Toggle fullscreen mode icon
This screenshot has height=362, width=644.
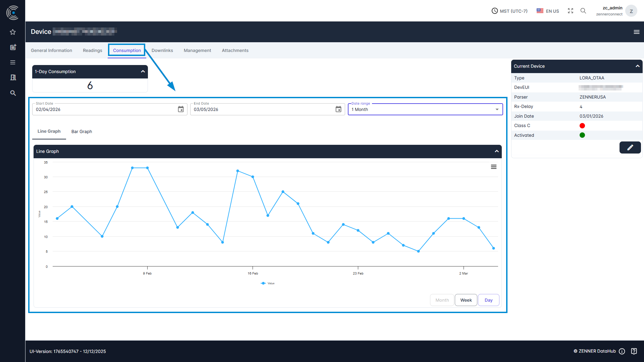coord(570,11)
